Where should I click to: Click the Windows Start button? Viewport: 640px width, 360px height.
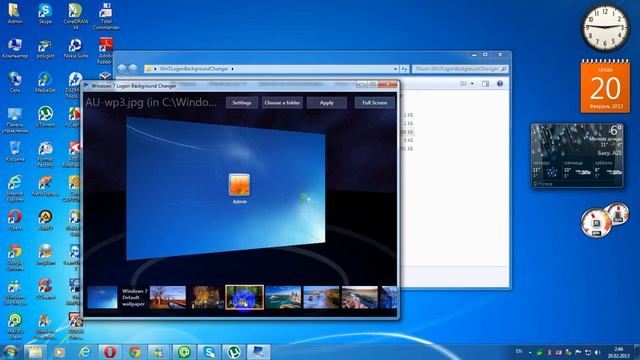(10, 352)
